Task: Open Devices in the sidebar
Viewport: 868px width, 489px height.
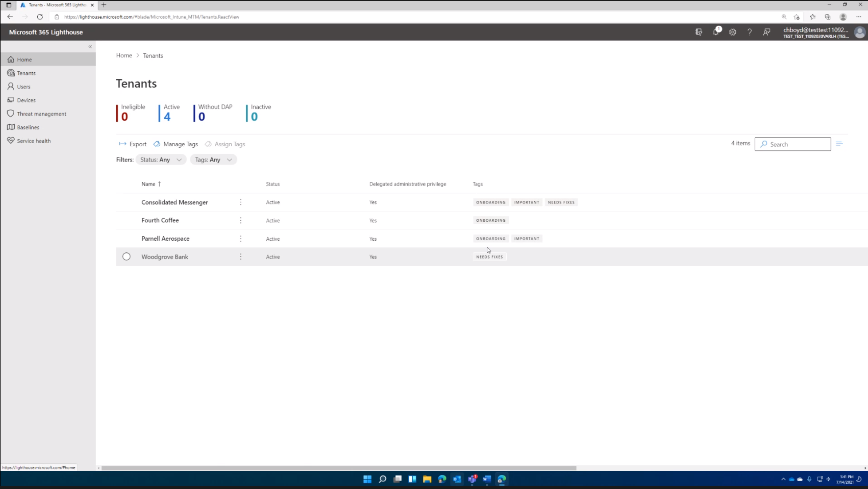Action: coord(26,100)
